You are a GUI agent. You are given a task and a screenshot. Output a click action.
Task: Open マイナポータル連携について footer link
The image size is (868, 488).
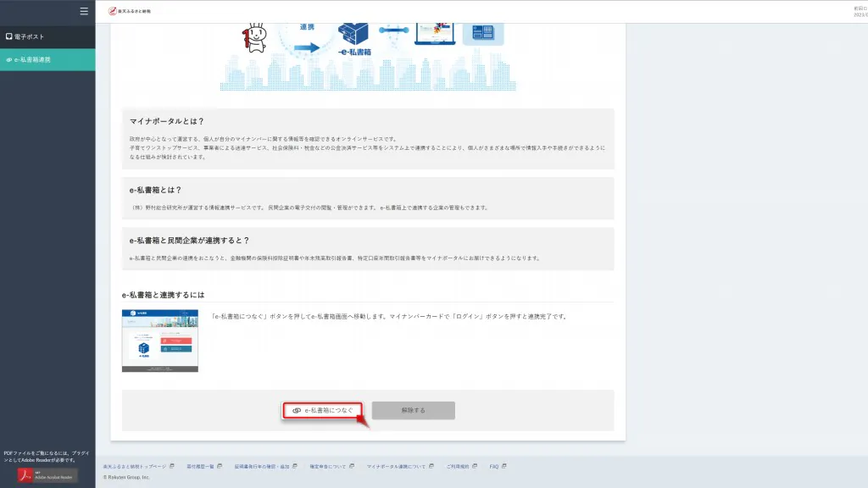pyautogui.click(x=397, y=466)
